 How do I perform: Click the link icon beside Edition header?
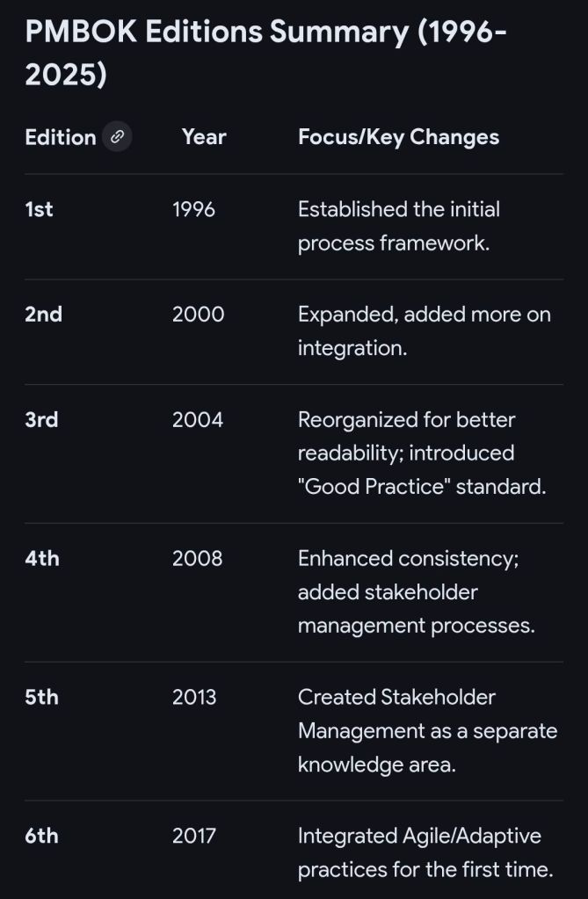tap(117, 137)
